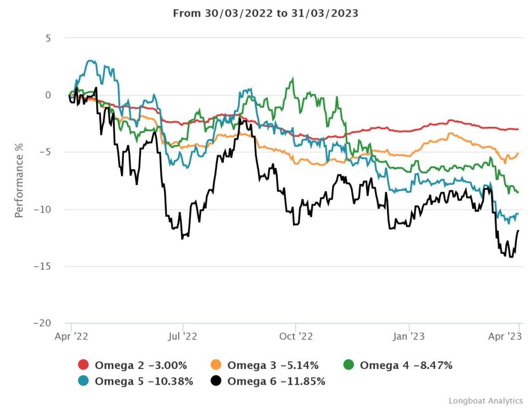Hide the Omega 5 -10.38% series label

pyautogui.click(x=143, y=381)
